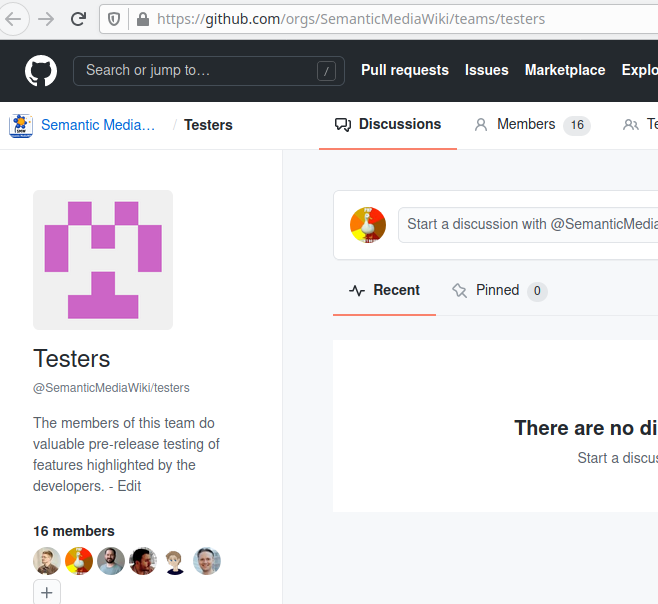Click the github.com URL in address bar

[x=351, y=19]
